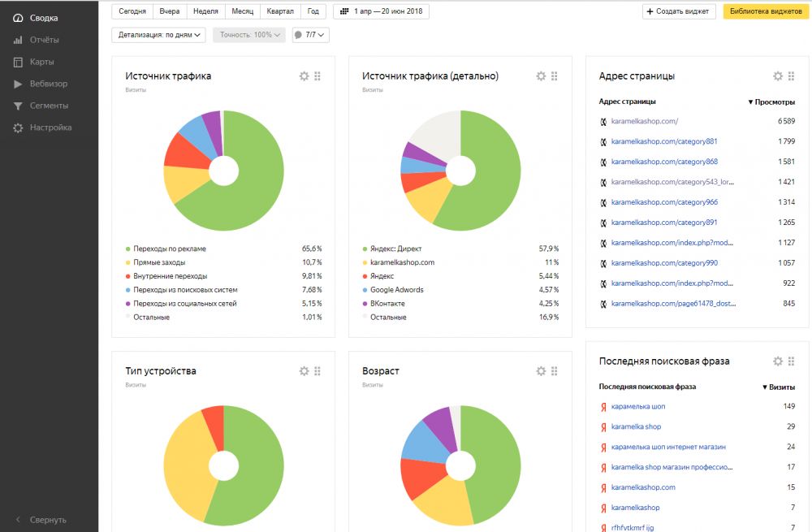Sort by Просмотры column header
Viewport: 812px width, 532px height.
click(x=771, y=102)
